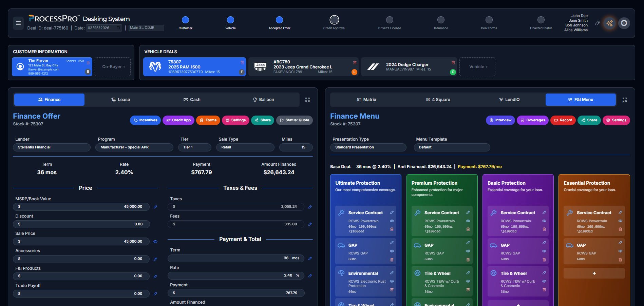Edit Ultimate Protection Service Contract
The image size is (644, 306).
pos(392,212)
